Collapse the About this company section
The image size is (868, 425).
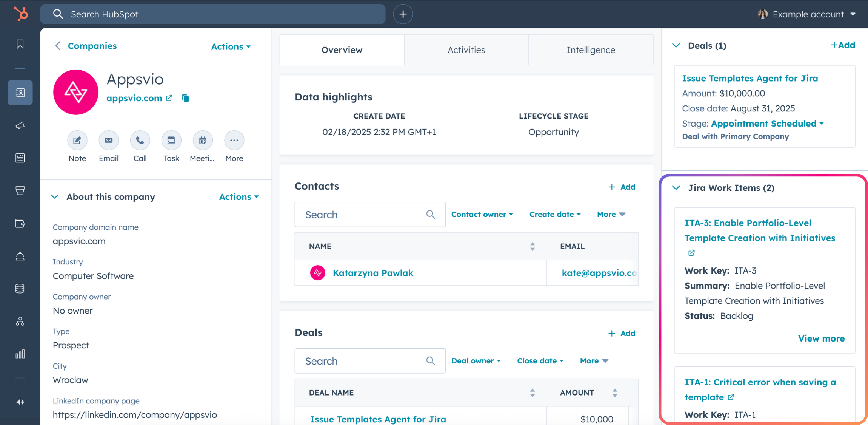(x=55, y=196)
